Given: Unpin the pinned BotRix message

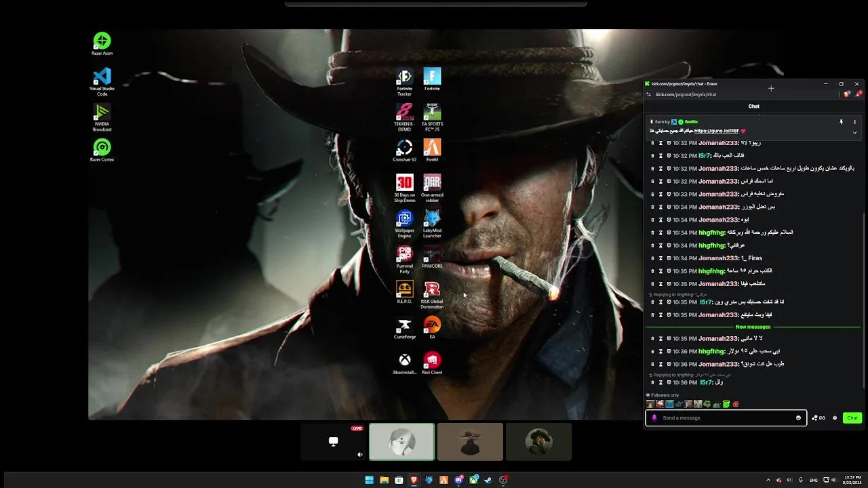Looking at the screenshot, I should pyautogui.click(x=841, y=122).
